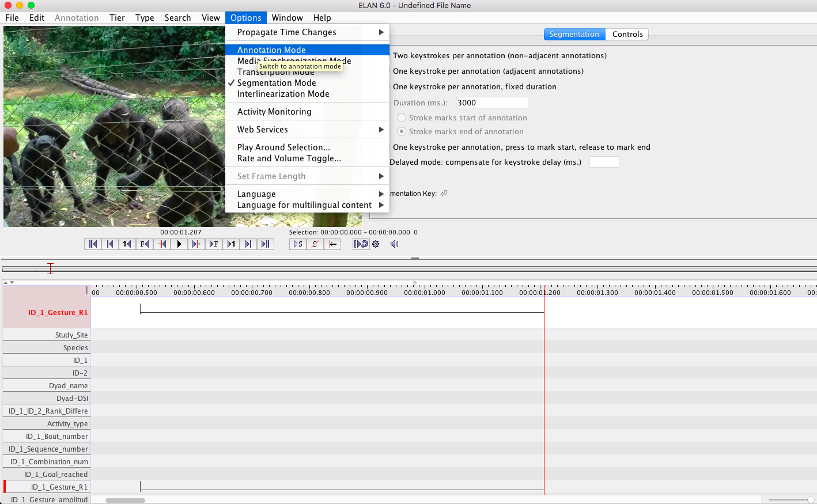Go to beginning of media button

[x=93, y=244]
